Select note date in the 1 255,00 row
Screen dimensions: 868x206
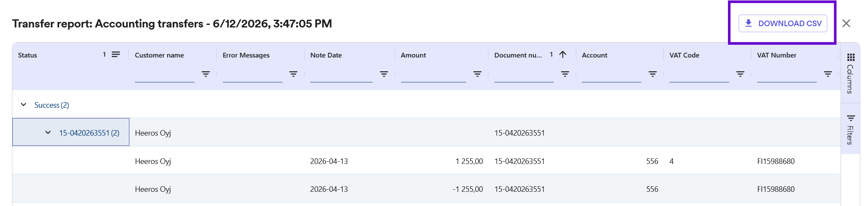(329, 161)
